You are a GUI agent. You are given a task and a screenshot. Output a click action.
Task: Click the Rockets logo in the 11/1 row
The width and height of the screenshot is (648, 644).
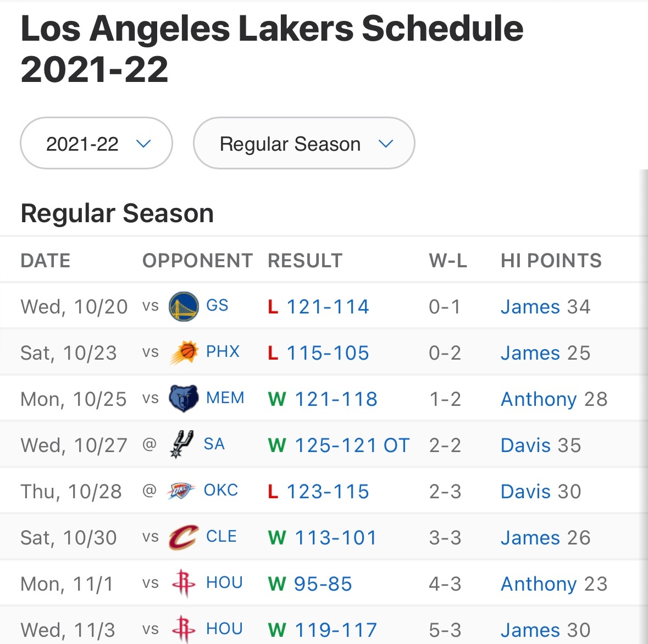coord(183,584)
